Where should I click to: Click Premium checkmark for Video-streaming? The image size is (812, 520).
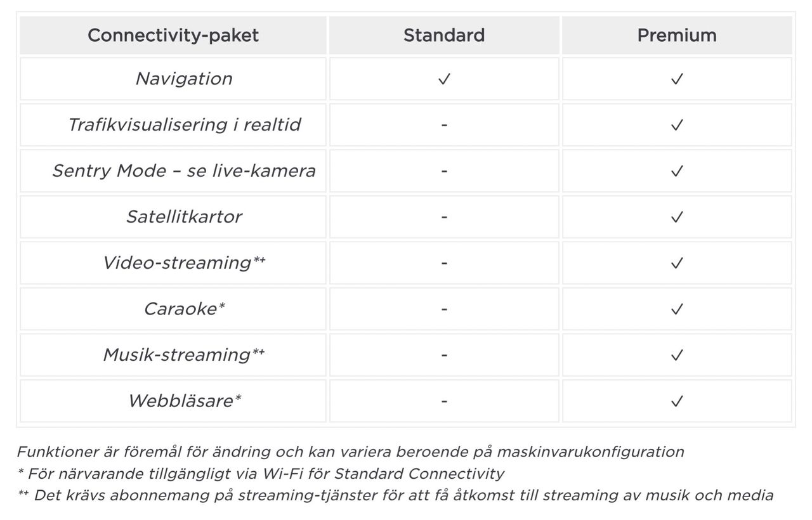677,263
